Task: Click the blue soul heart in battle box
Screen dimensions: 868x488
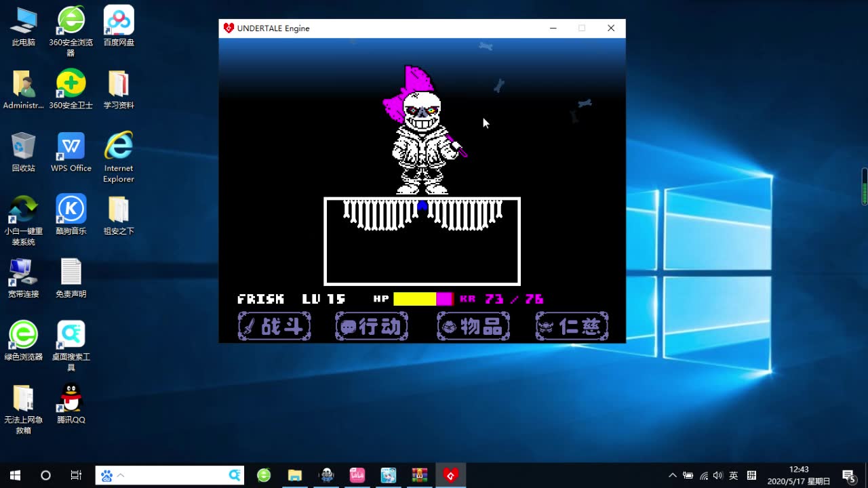Action: 422,205
